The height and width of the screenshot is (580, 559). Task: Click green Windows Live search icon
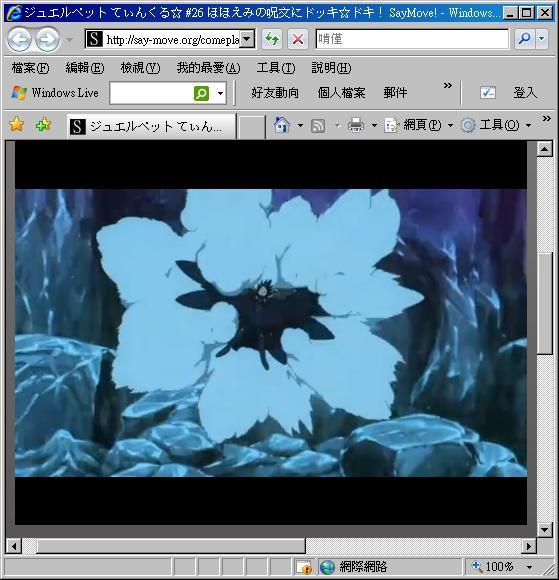click(x=201, y=93)
